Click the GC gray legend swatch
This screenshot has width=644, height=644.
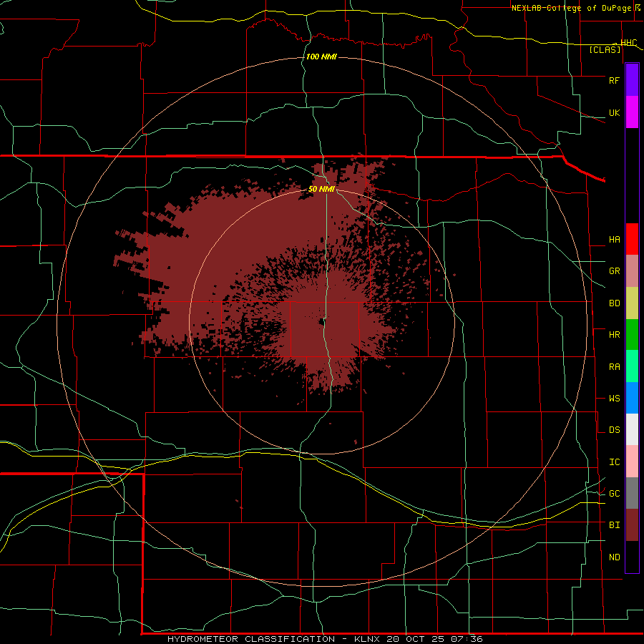point(632,493)
